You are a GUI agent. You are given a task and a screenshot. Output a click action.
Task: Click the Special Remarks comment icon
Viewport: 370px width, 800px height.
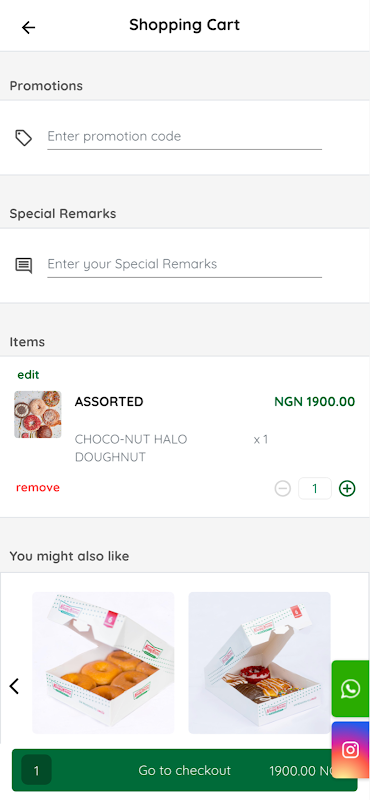(23, 265)
